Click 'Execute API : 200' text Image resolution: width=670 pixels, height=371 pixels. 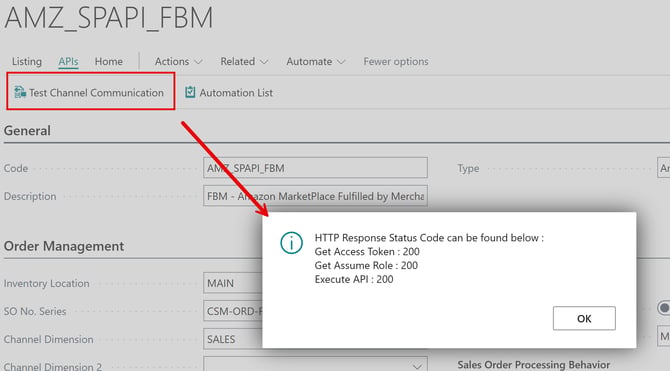tap(354, 280)
